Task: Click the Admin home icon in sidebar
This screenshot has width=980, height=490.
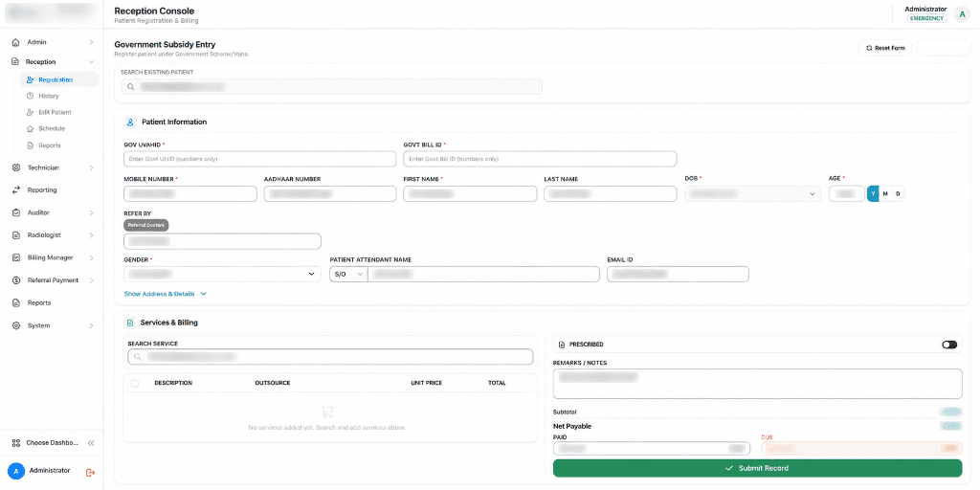Action: (15, 42)
